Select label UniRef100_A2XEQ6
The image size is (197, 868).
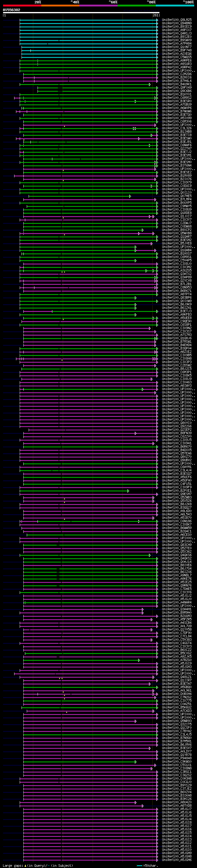pos(177,54)
